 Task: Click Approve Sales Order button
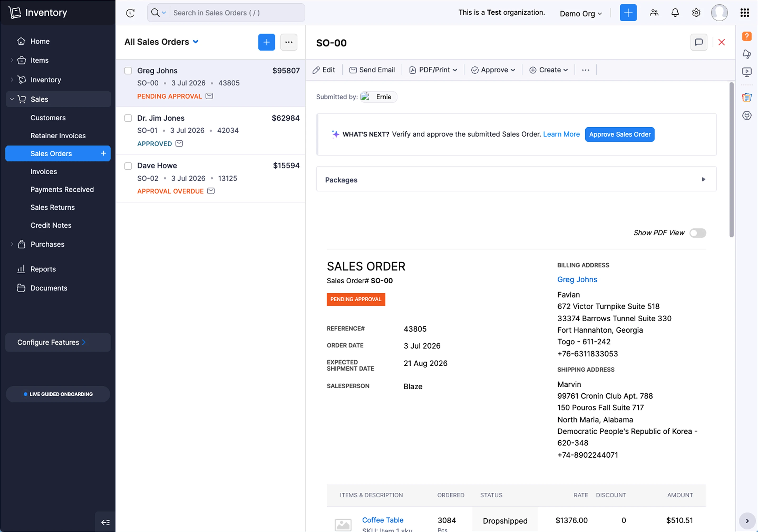point(620,134)
